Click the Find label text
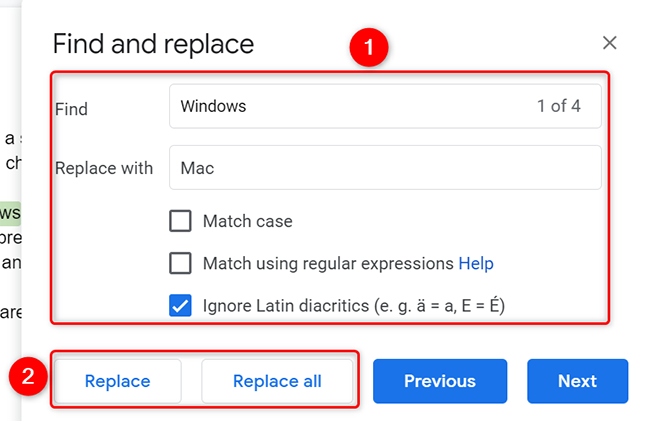Viewport: 650px width, 421px height. point(72,108)
